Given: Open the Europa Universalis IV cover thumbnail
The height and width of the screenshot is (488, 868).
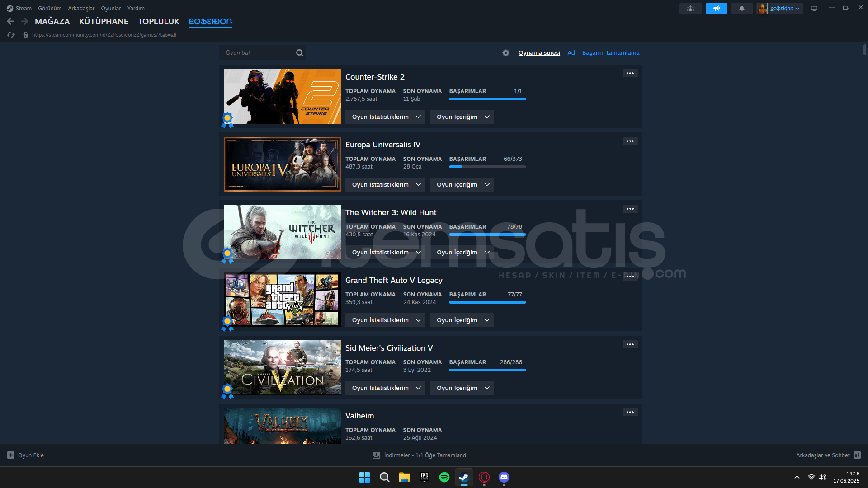Looking at the screenshot, I should [282, 164].
